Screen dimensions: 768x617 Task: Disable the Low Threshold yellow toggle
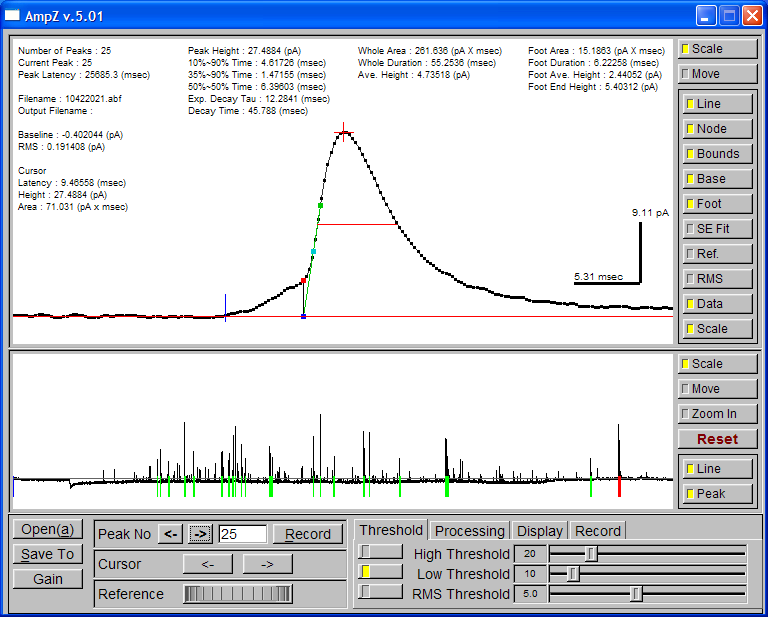pyautogui.click(x=380, y=572)
